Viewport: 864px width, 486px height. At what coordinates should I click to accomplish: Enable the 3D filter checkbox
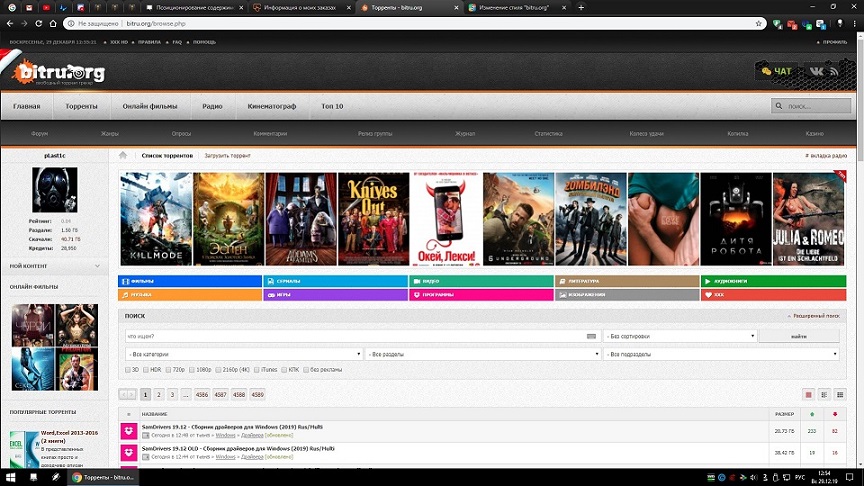click(x=128, y=370)
